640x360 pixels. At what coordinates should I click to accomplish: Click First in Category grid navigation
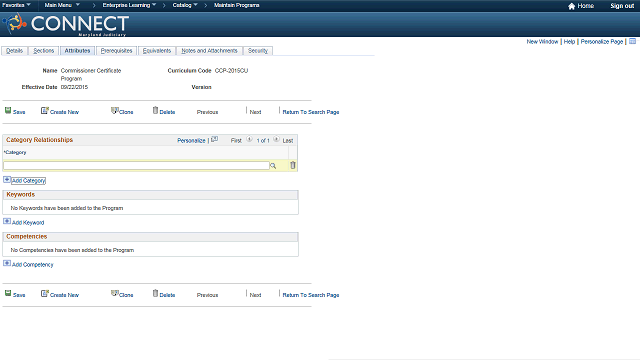(236, 140)
